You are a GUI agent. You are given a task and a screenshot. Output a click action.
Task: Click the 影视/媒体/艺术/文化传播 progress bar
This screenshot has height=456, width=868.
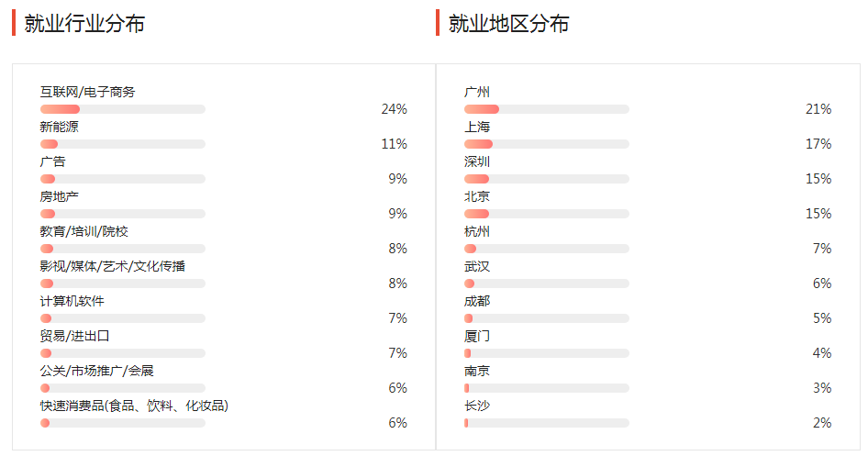pos(122,284)
